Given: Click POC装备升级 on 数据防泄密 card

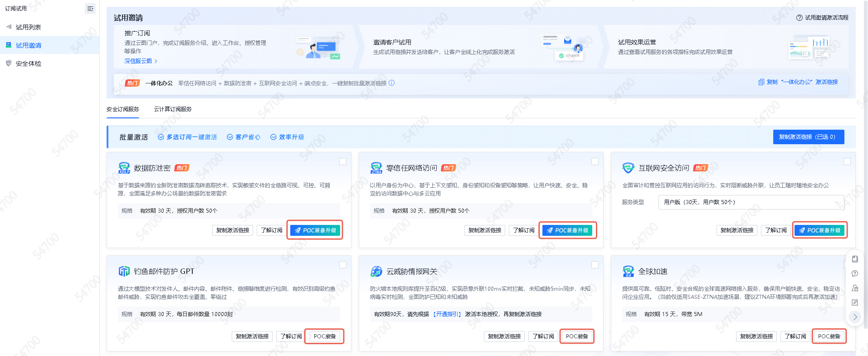Looking at the screenshot, I should [x=315, y=230].
